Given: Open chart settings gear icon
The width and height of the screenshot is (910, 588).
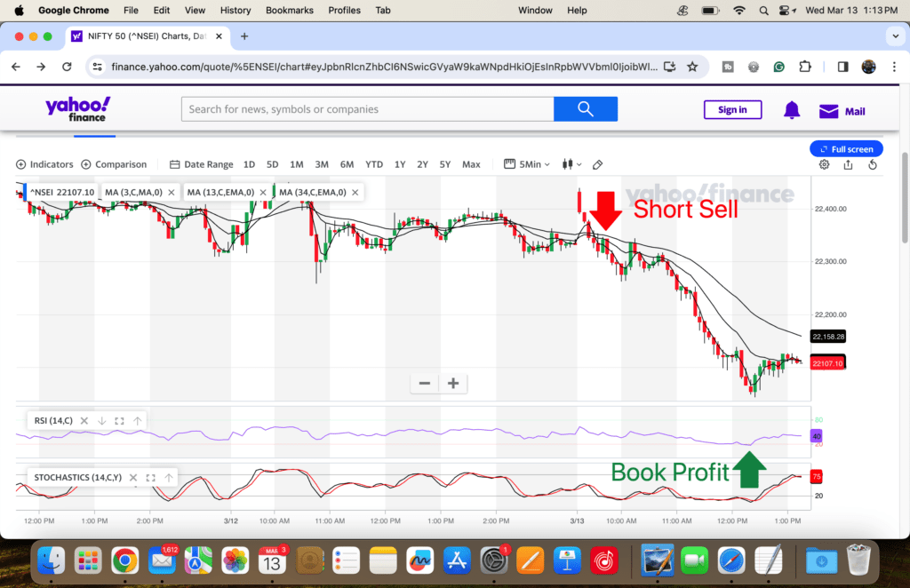Looking at the screenshot, I should click(824, 164).
